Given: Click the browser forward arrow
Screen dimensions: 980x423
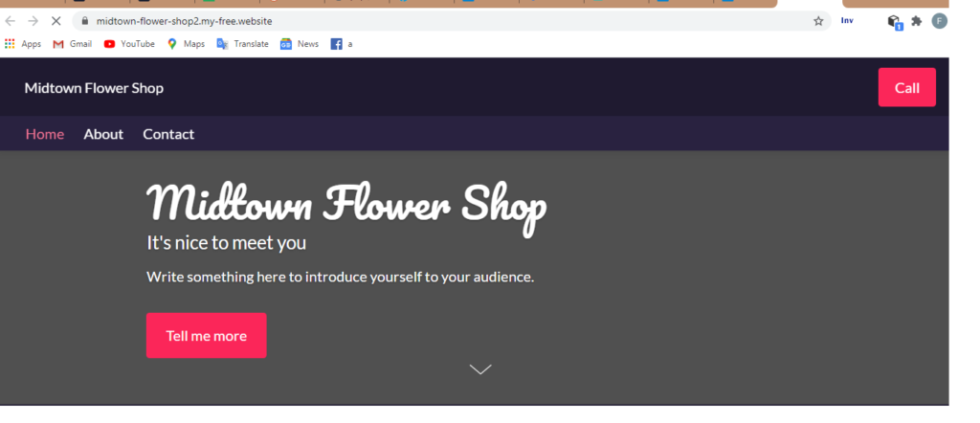Looking at the screenshot, I should pyautogui.click(x=33, y=21).
